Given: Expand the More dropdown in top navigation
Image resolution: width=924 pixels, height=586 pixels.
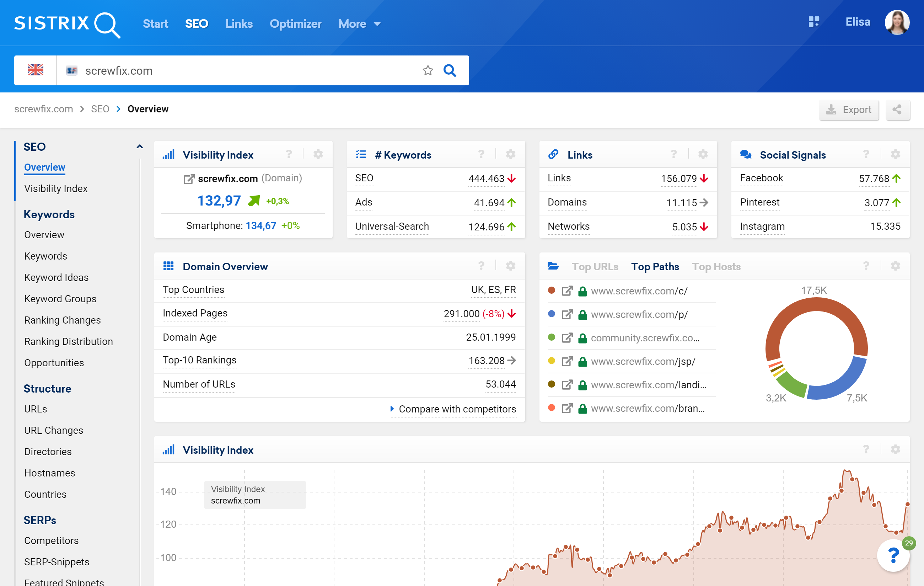Looking at the screenshot, I should pyautogui.click(x=360, y=24).
